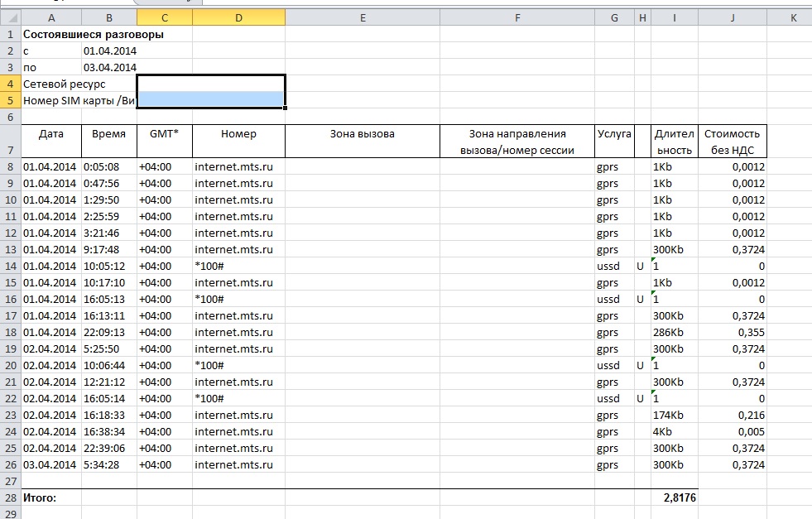812x519 pixels.
Task: Select the *100# number cell in row 14
Action: click(238, 266)
